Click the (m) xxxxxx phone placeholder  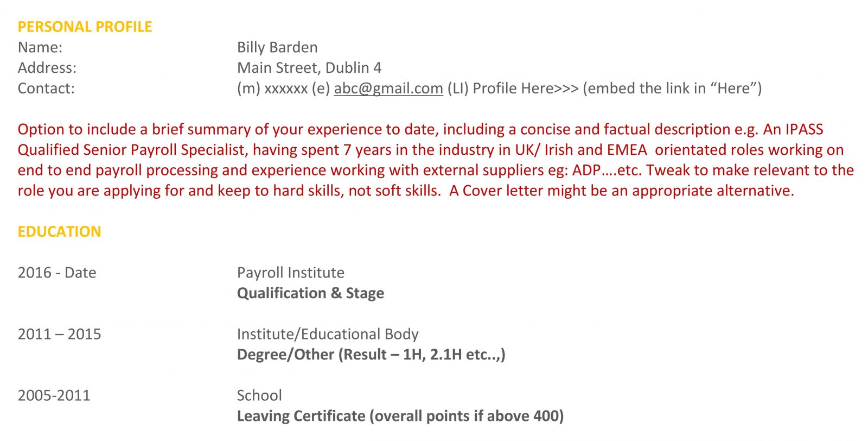coord(272,89)
